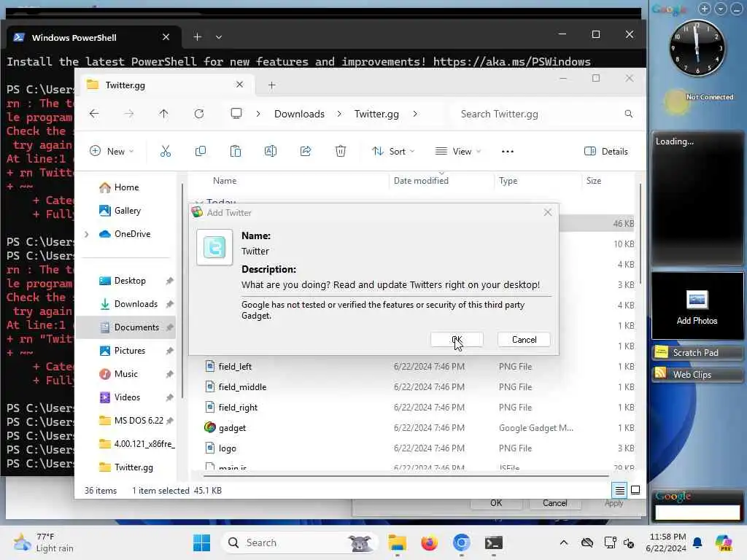Click the Copy icon in toolbar

pyautogui.click(x=201, y=152)
